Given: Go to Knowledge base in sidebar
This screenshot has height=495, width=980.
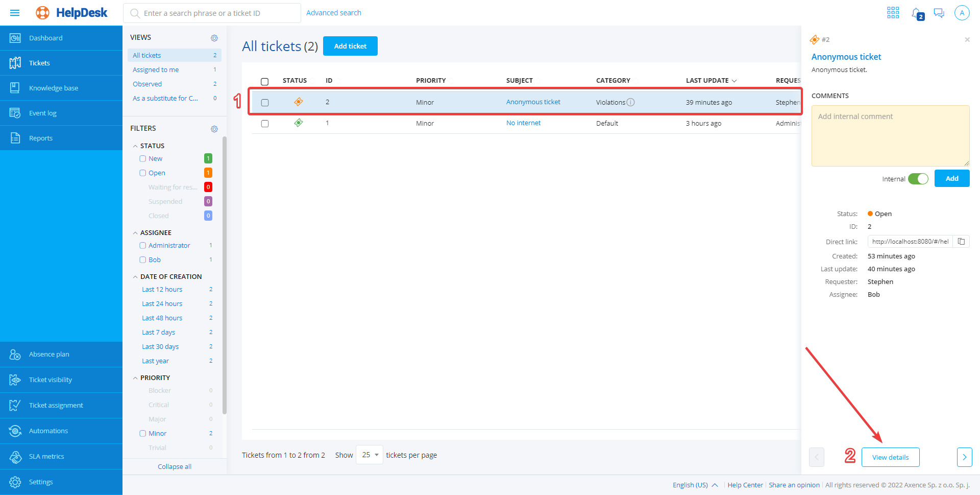Looking at the screenshot, I should click(x=53, y=88).
